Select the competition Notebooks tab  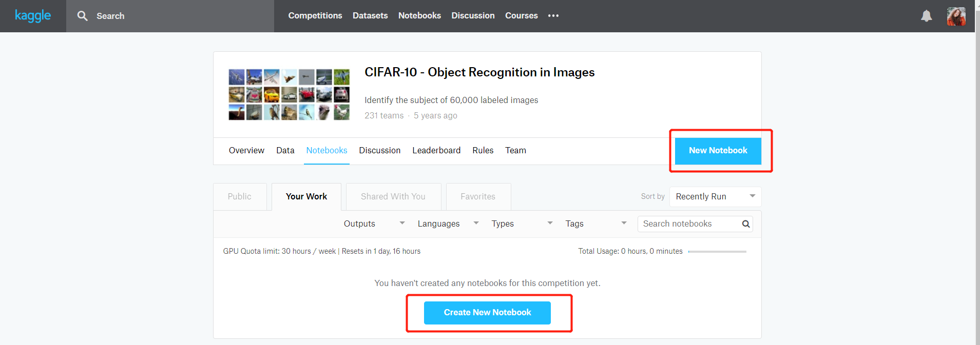tap(326, 150)
